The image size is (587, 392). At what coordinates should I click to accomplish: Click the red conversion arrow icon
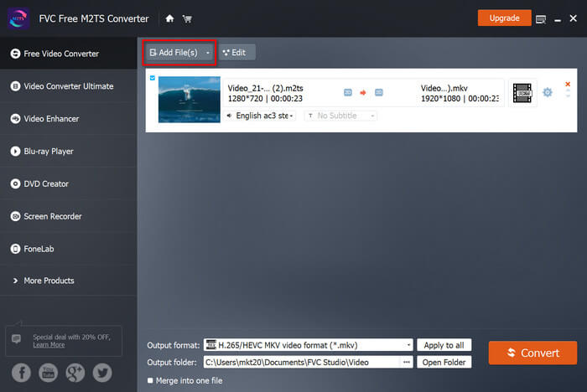363,92
